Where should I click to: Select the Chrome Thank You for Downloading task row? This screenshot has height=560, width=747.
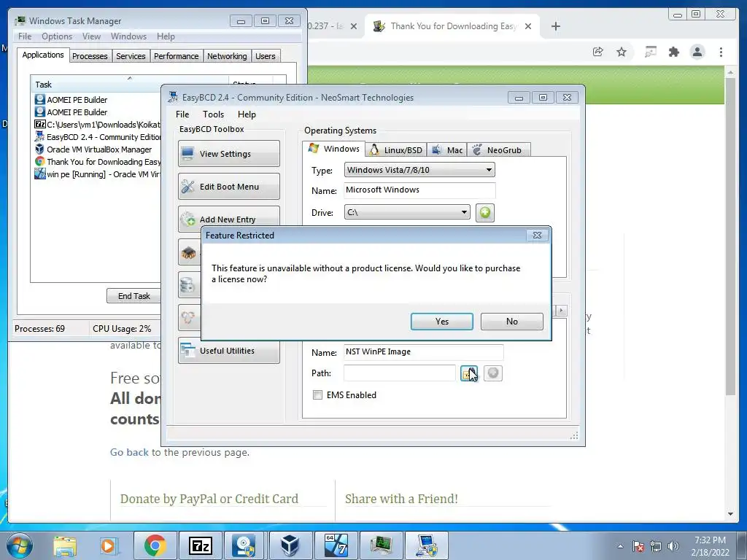tap(97, 162)
